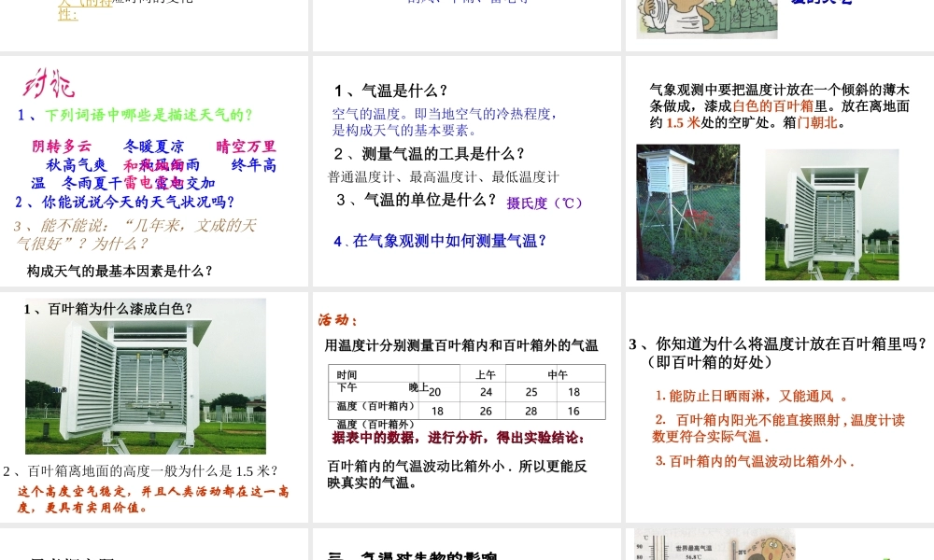Image resolution: width=934 pixels, height=560 pixels.
Task: Click the table cell with value 25
Action: point(531,392)
